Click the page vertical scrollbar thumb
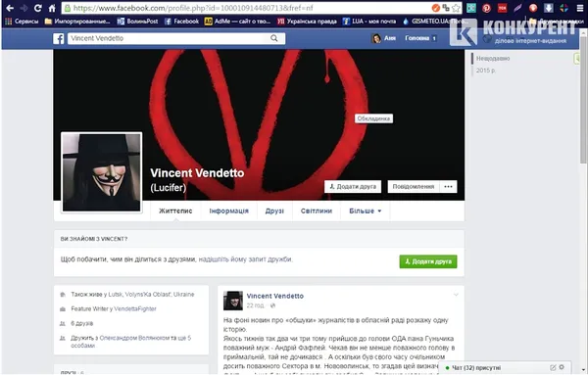 [x=583, y=99]
